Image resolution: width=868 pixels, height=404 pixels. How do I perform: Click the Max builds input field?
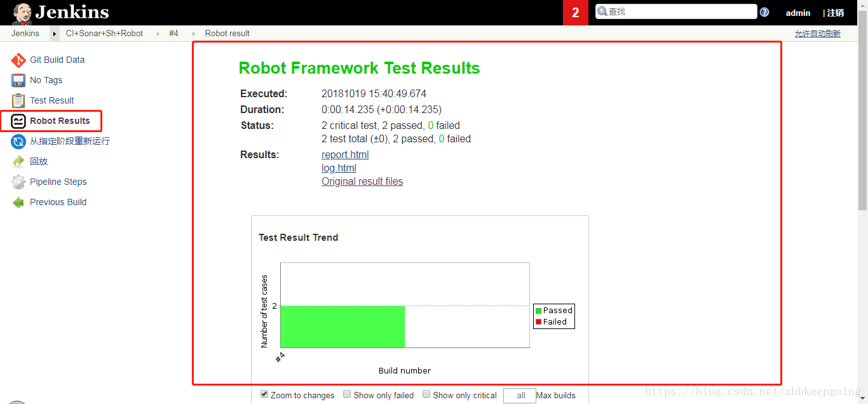(520, 396)
